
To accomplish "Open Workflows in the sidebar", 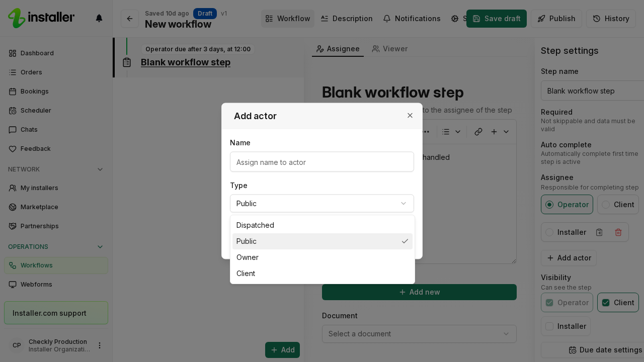I will click(x=56, y=265).
